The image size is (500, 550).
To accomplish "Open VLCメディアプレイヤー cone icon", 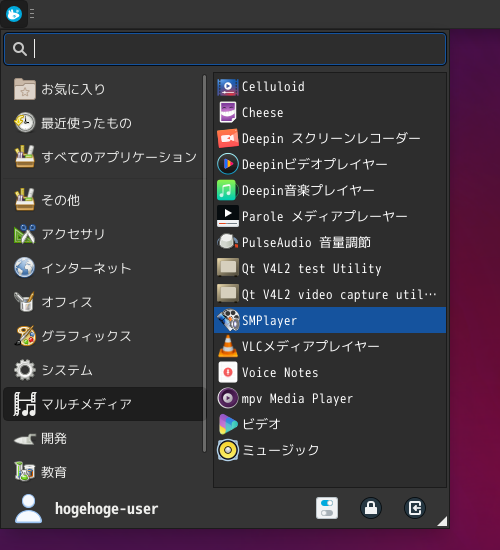I will (x=228, y=346).
